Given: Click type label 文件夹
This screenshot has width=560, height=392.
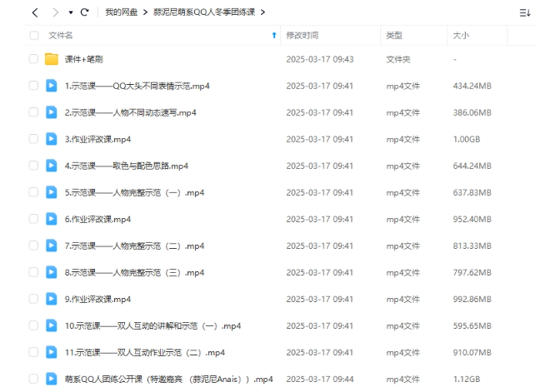Looking at the screenshot, I should [398, 59].
